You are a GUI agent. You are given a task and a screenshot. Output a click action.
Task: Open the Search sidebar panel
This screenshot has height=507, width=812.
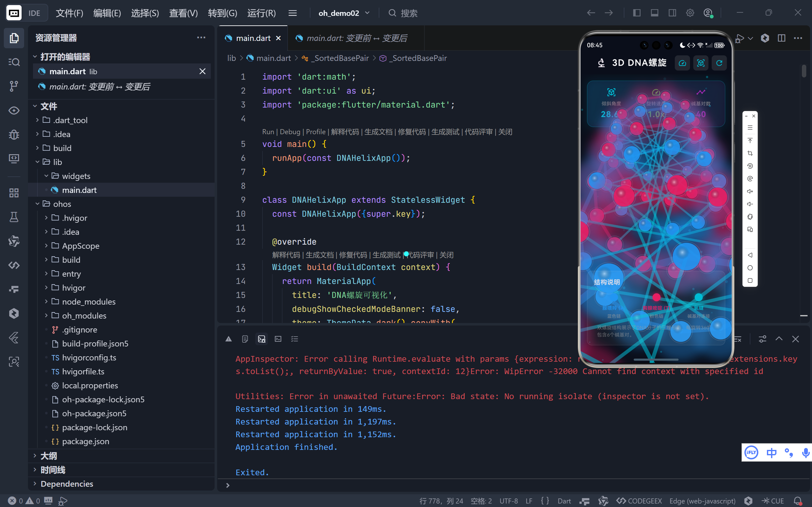click(14, 62)
